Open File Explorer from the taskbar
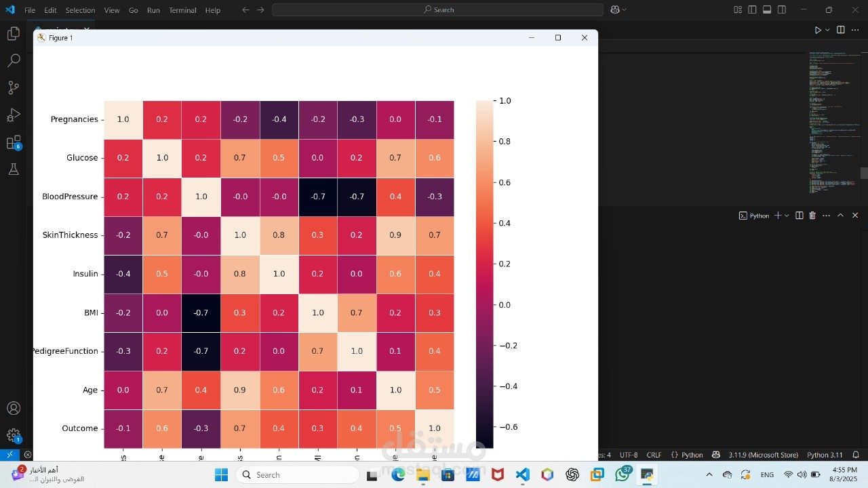The height and width of the screenshot is (488, 868). [423, 474]
